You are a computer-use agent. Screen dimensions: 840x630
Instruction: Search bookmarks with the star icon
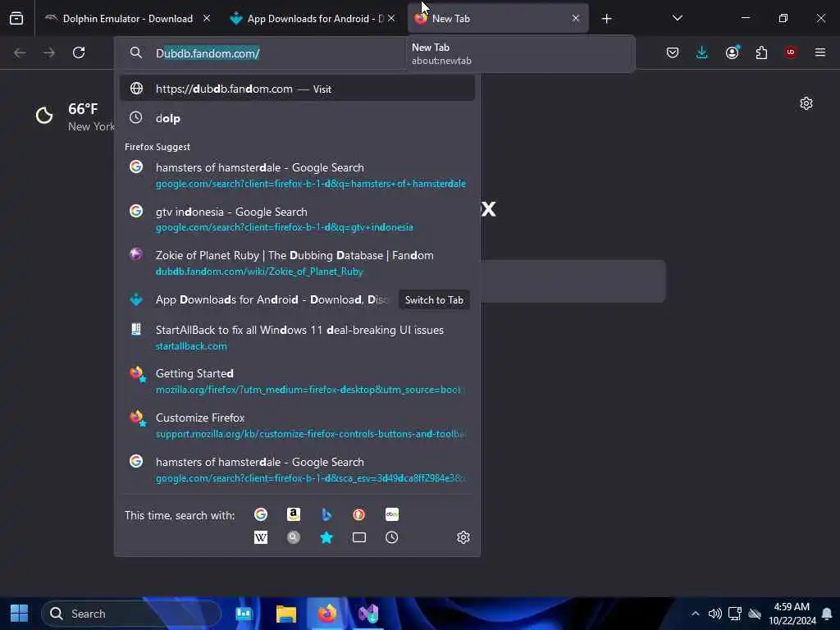(x=326, y=537)
